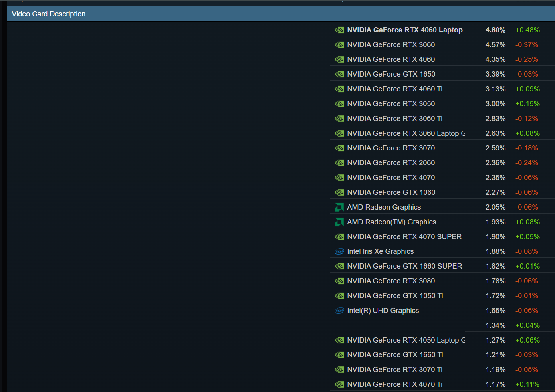Viewport: 555px width, 392px height.
Task: Select the NVIDIA GeForce RTX 3080 name
Action: (x=391, y=281)
